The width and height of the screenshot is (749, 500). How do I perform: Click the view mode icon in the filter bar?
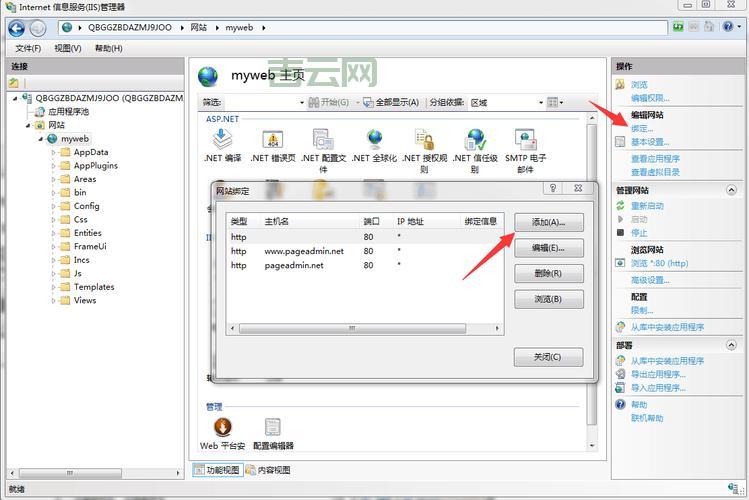pyautogui.click(x=555, y=102)
